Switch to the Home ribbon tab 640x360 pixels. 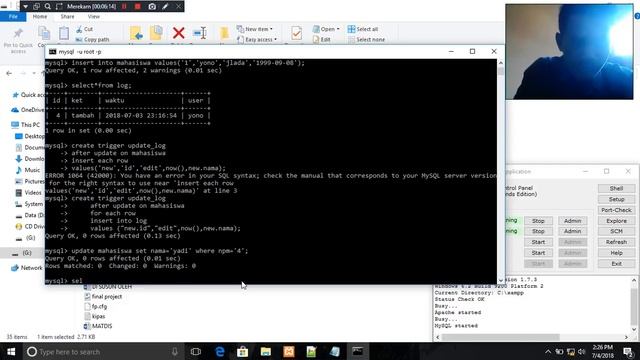point(40,17)
